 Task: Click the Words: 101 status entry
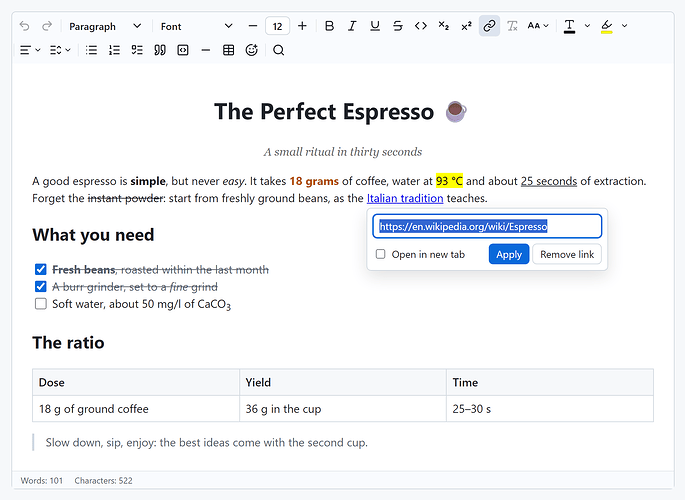pyautogui.click(x=42, y=481)
